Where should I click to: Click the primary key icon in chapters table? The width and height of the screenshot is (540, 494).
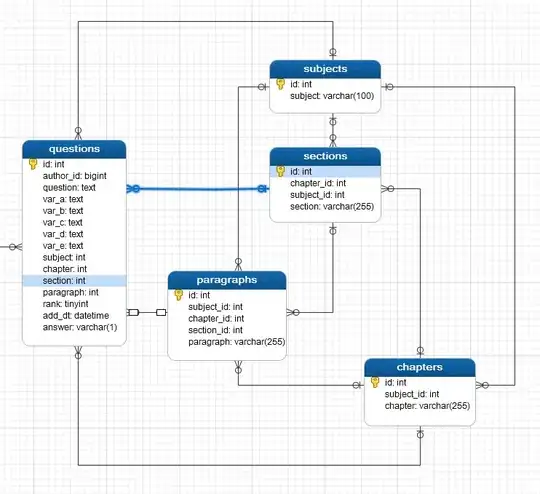pos(375,382)
